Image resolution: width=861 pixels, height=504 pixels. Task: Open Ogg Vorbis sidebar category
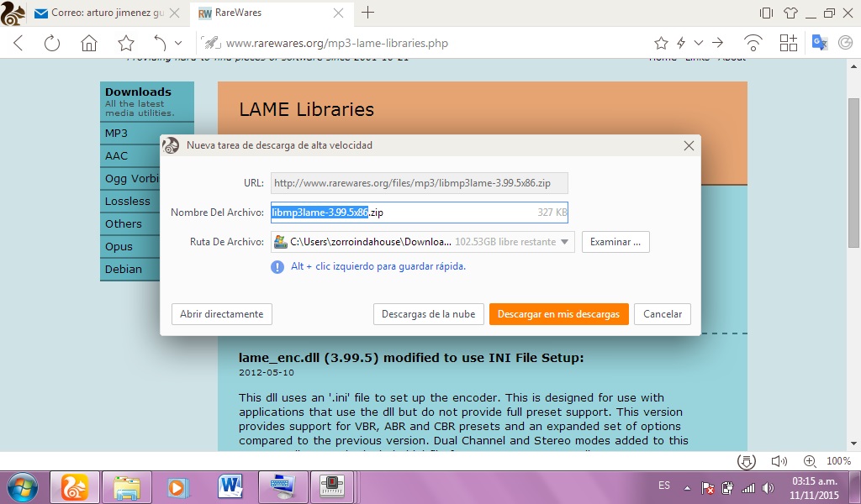(131, 179)
